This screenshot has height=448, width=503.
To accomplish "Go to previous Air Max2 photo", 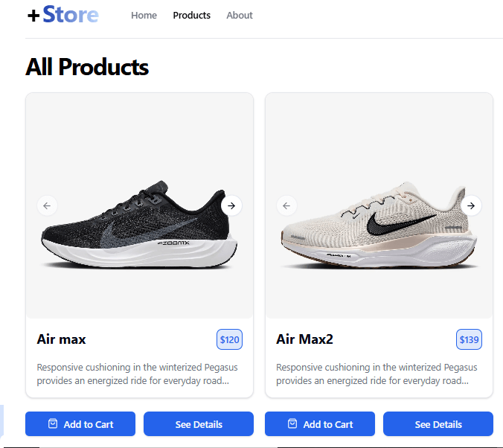I will point(287,205).
